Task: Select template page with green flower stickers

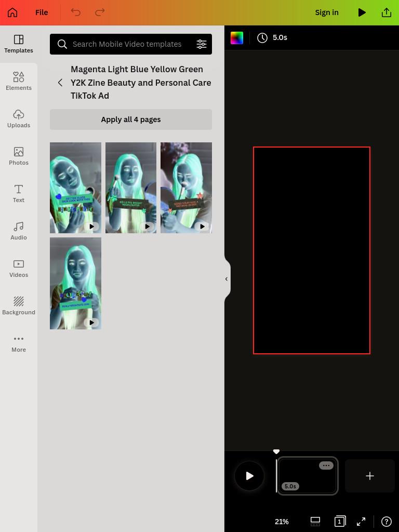Action: coord(130,188)
